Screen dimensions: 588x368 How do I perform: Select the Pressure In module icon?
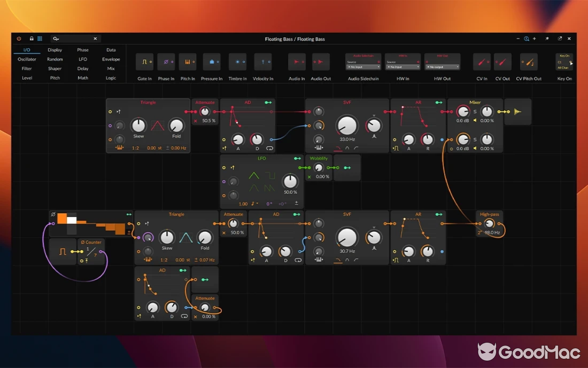[x=211, y=61]
